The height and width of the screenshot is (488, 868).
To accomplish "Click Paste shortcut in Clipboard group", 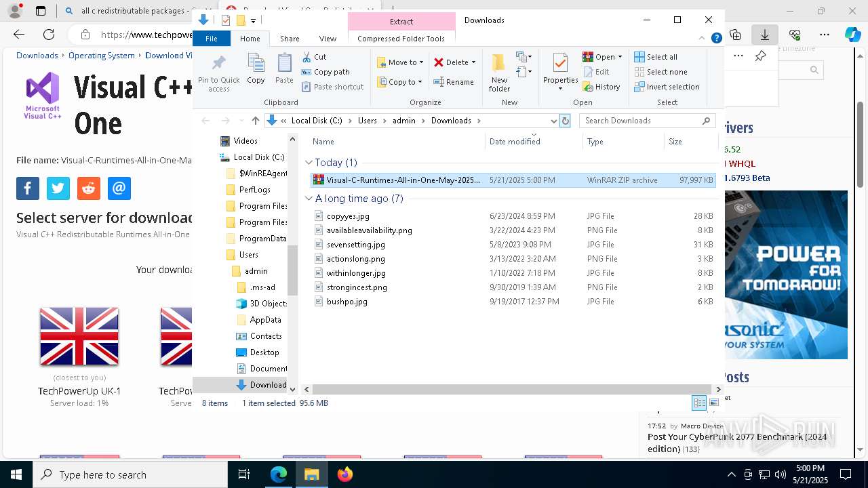I will point(333,87).
